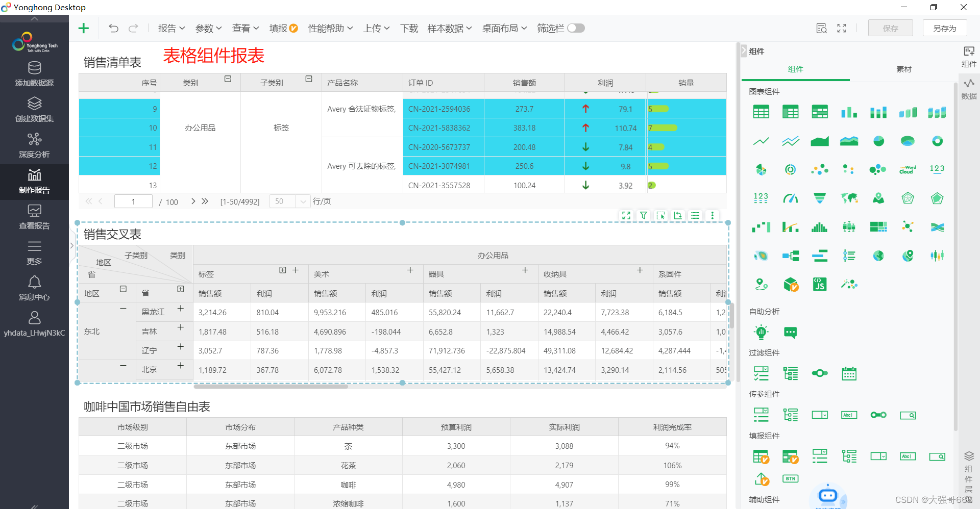
Task: Click the 保存 button
Action: tap(890, 28)
